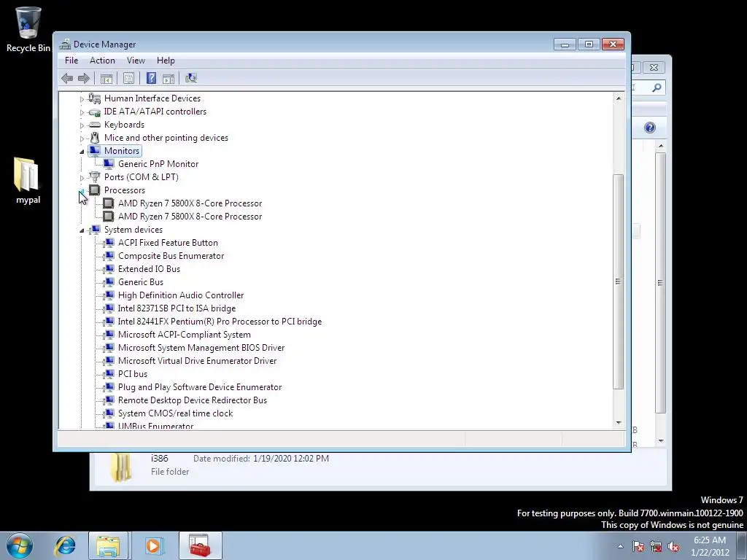This screenshot has height=560, width=747.
Task: Collapse the System devices node
Action: [82, 230]
